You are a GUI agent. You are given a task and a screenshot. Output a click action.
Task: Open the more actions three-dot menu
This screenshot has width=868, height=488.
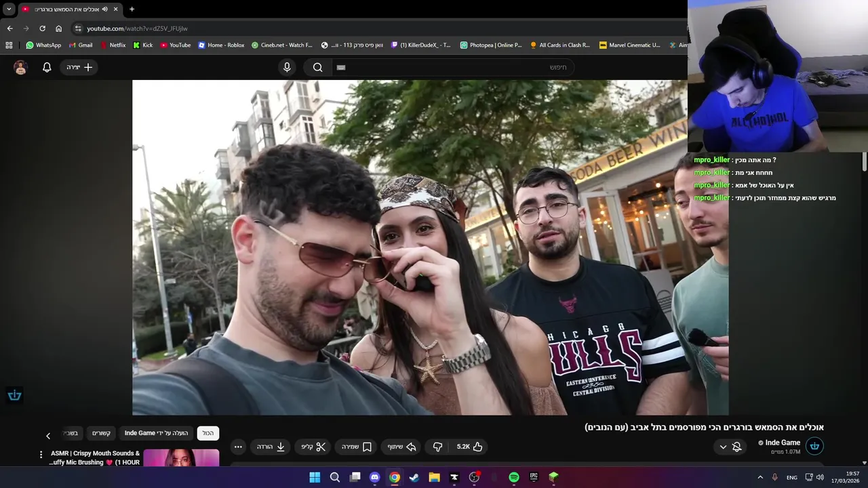[238, 447]
